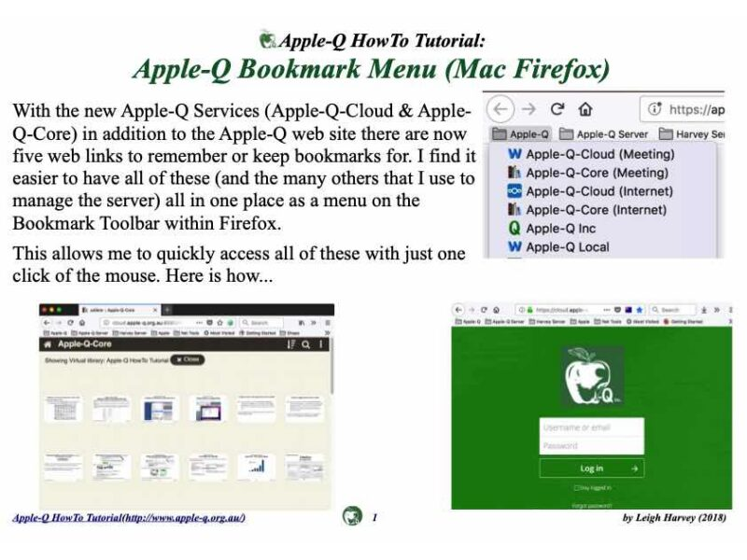Click the page actions dots in Apple-Q-Core window
Screen dimensions: 747x560
coord(199,323)
